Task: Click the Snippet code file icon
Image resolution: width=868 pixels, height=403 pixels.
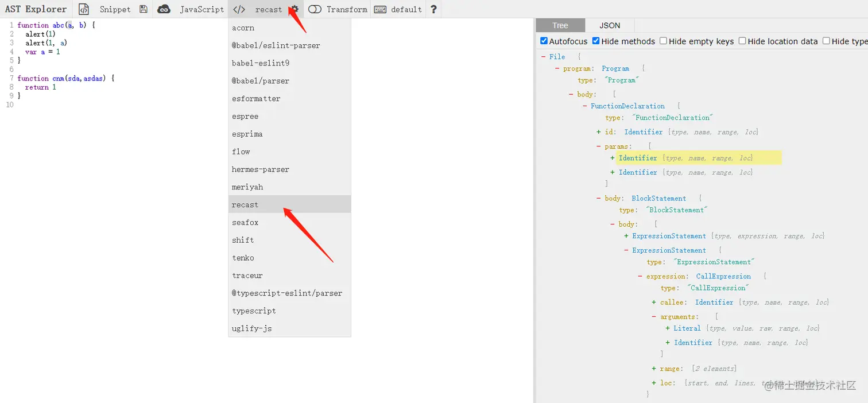Action: [x=84, y=9]
